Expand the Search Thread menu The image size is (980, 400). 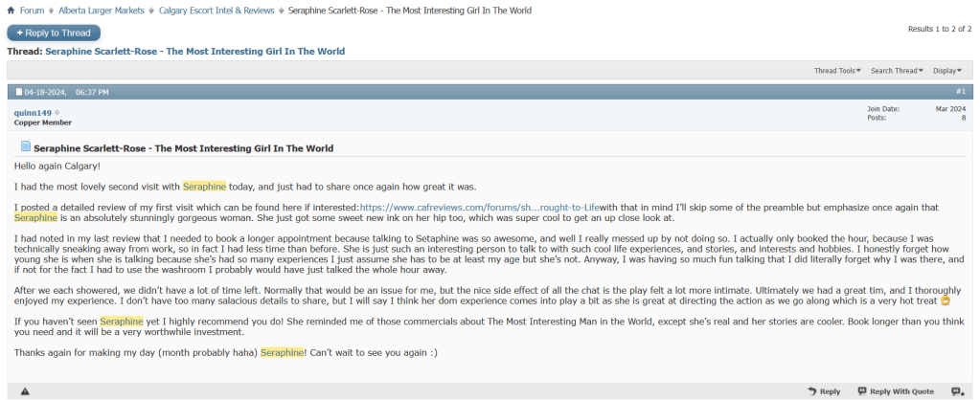tap(897, 71)
